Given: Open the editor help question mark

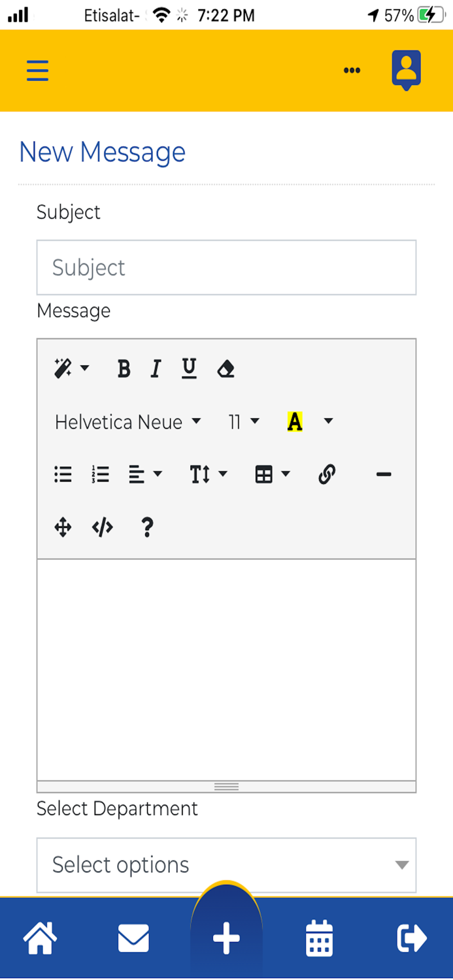Looking at the screenshot, I should click(147, 527).
